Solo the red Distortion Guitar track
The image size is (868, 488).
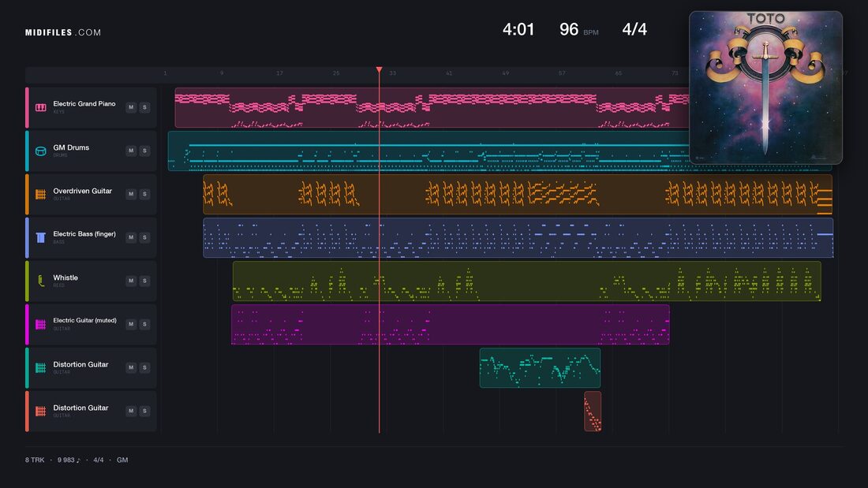[145, 411]
